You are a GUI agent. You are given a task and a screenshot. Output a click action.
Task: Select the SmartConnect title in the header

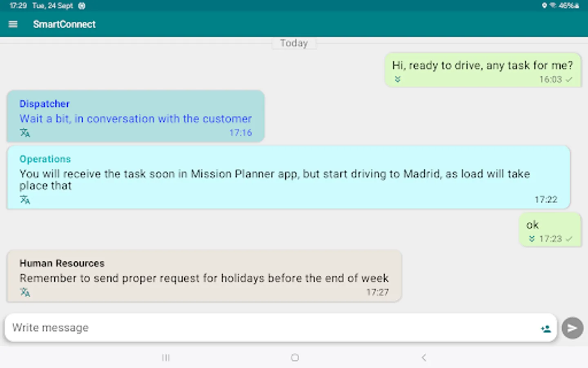(x=64, y=24)
